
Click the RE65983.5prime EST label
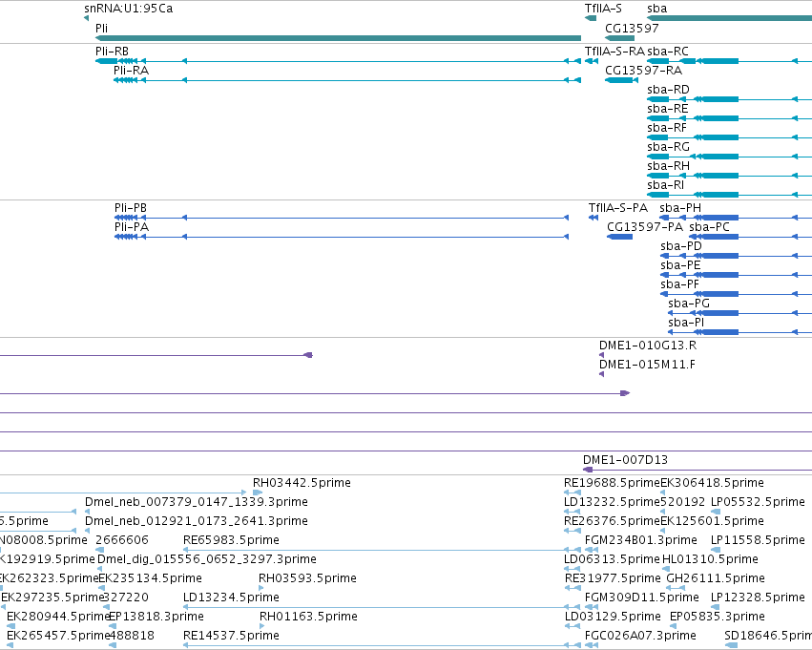point(232,540)
